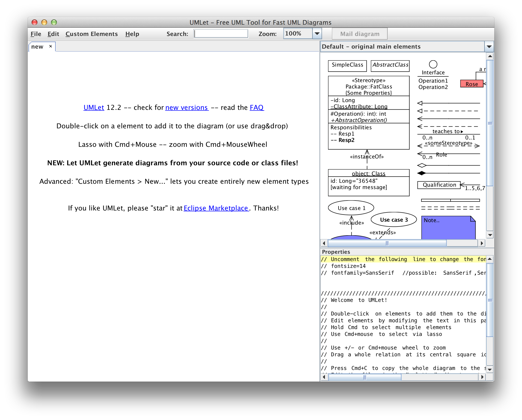Viewport: 522px width, 420px height.
Task: Click the new versions link
Action: coord(187,108)
